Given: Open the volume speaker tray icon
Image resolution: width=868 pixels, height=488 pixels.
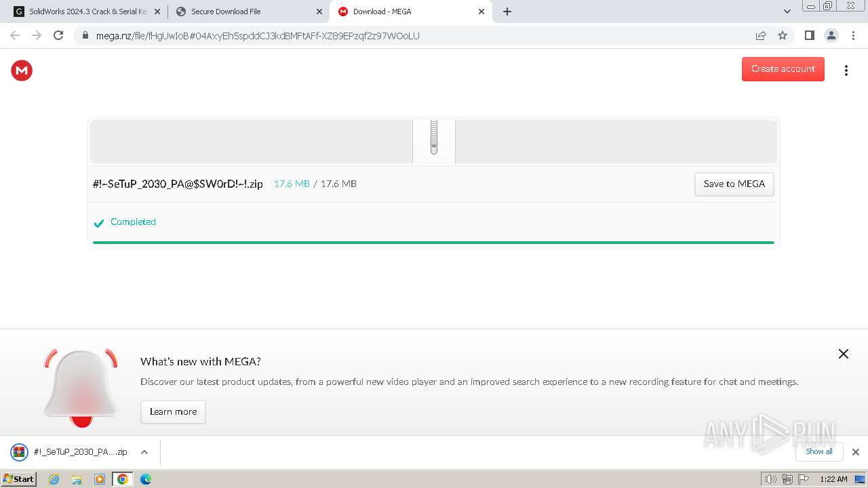Looking at the screenshot, I should point(770,479).
